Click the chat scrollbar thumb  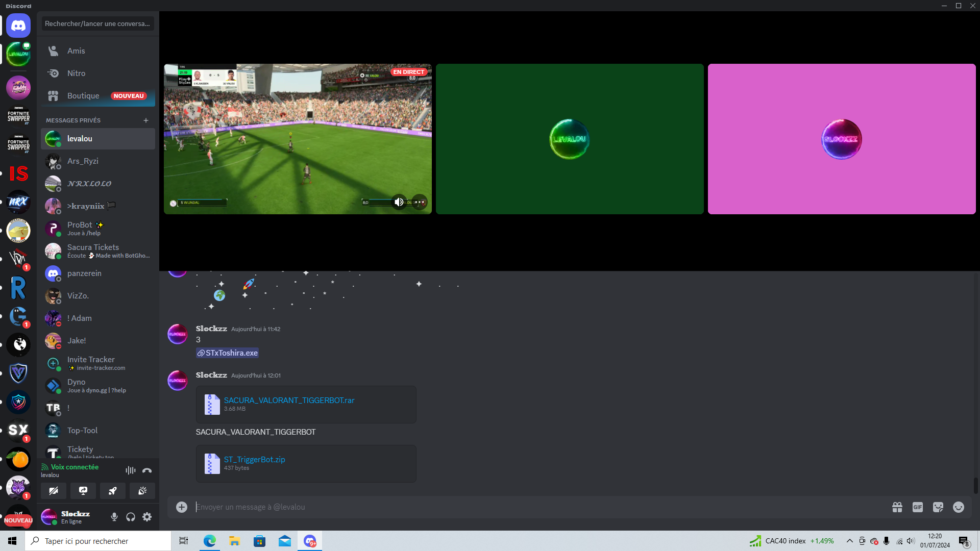[x=976, y=486]
